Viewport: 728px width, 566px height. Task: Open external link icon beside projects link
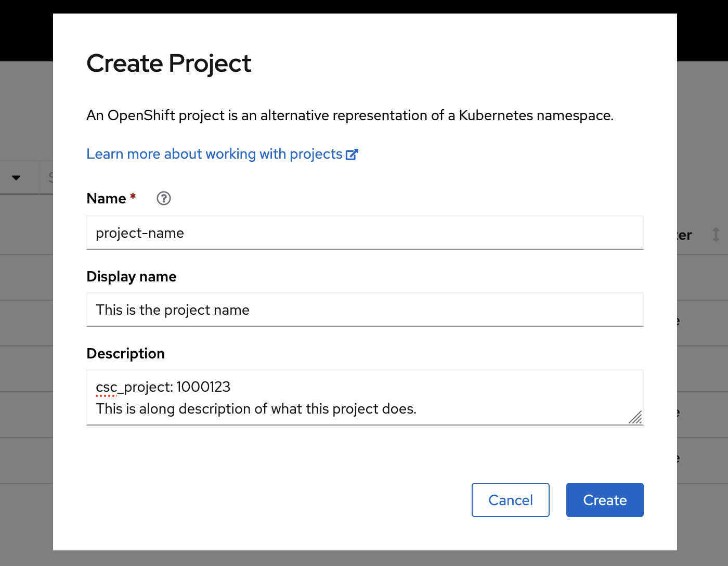(x=352, y=155)
